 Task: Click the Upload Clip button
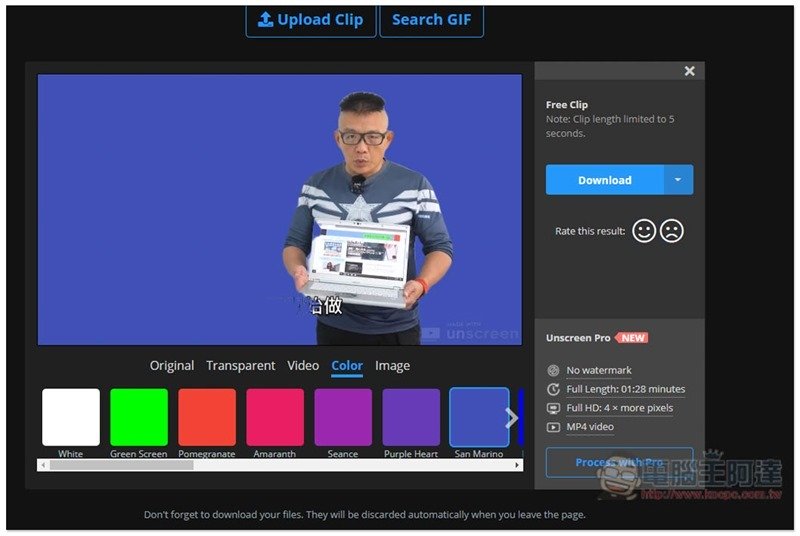coord(311,20)
